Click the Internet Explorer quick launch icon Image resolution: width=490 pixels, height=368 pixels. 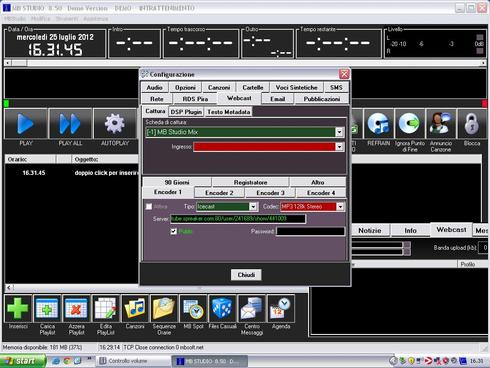coord(56,361)
